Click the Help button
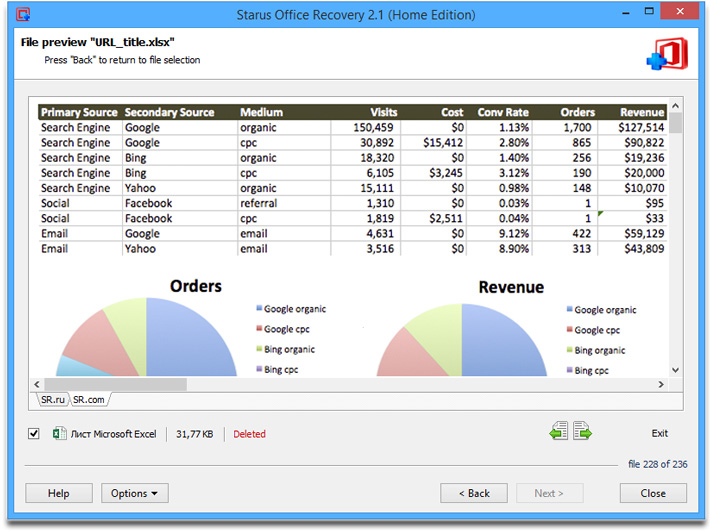 coord(59,493)
